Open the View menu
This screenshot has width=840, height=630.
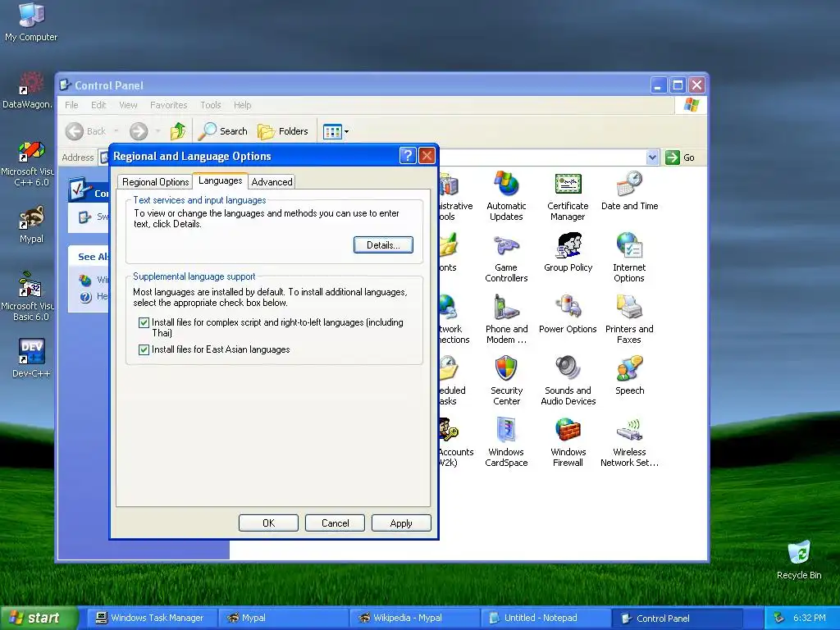128,105
